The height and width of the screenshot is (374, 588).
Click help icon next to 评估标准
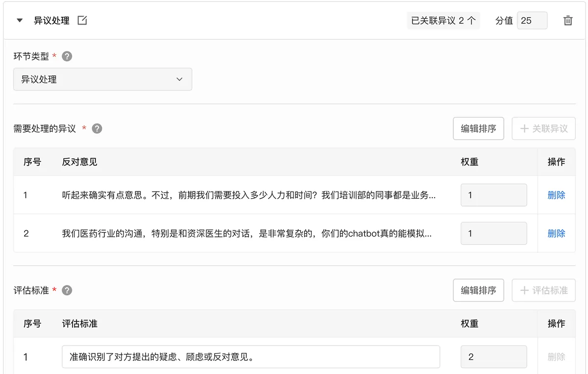click(67, 290)
